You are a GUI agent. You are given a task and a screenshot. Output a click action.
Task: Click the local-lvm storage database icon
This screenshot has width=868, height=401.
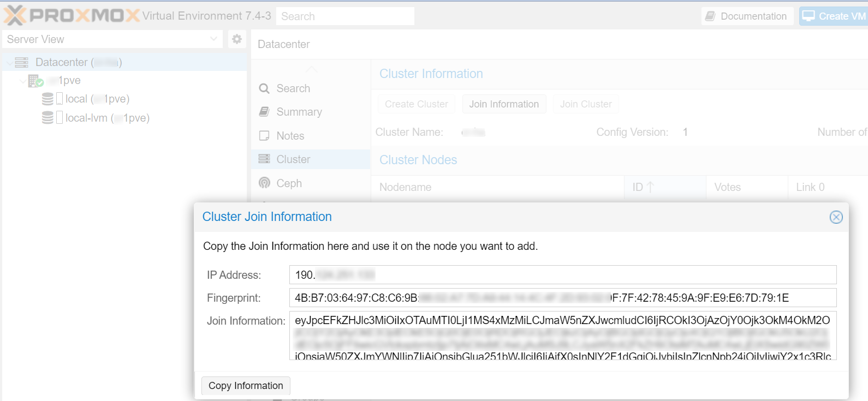(x=48, y=118)
